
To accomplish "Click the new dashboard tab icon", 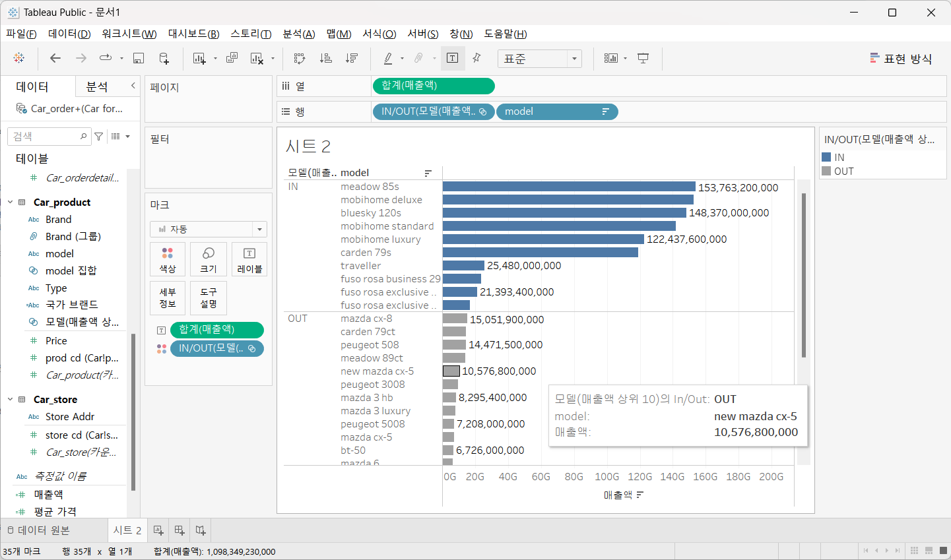I will tap(180, 530).
